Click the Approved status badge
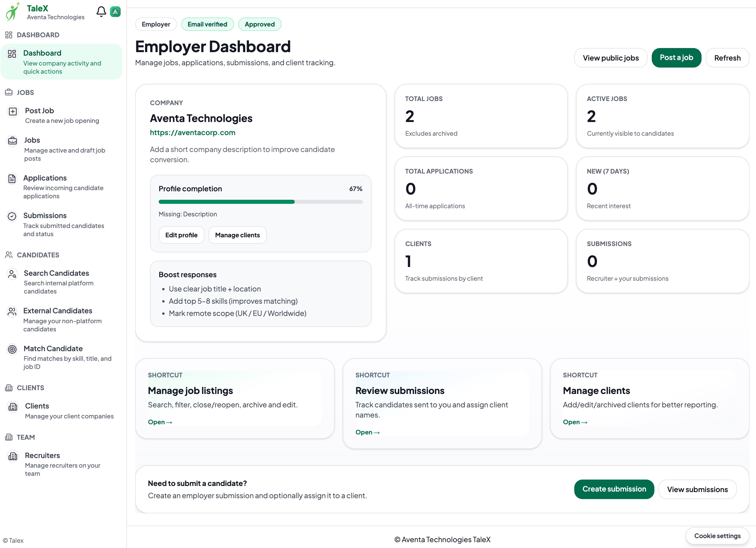Screen dimensions: 756x548 click(x=260, y=24)
